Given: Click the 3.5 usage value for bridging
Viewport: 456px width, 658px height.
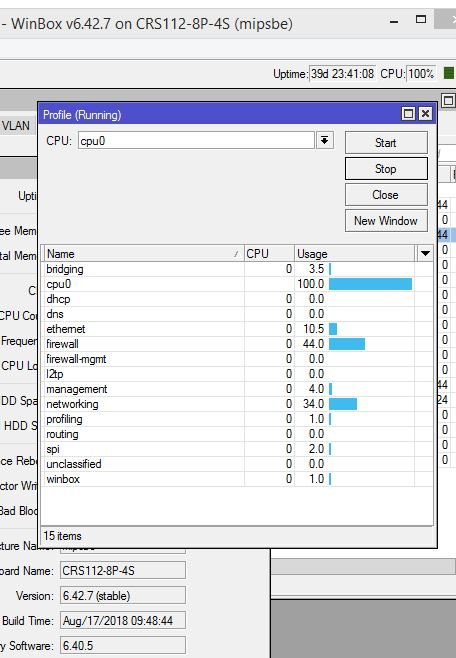Looking at the screenshot, I should point(316,269).
